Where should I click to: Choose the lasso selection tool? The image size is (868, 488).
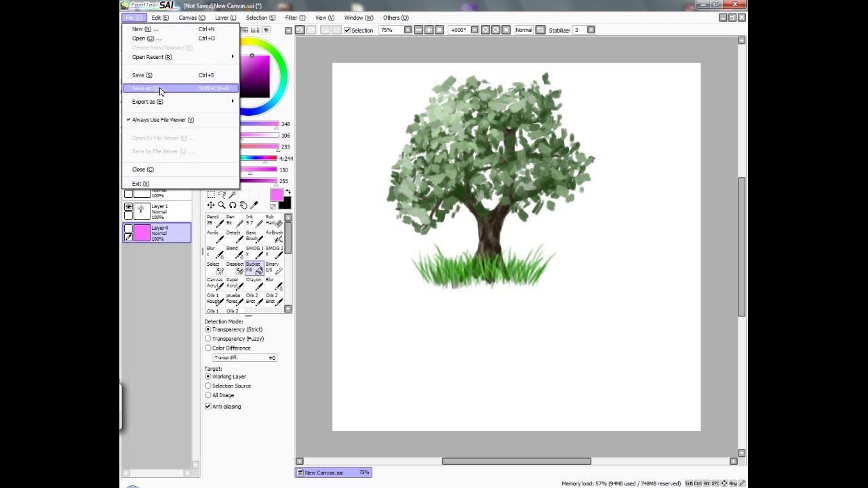222,195
